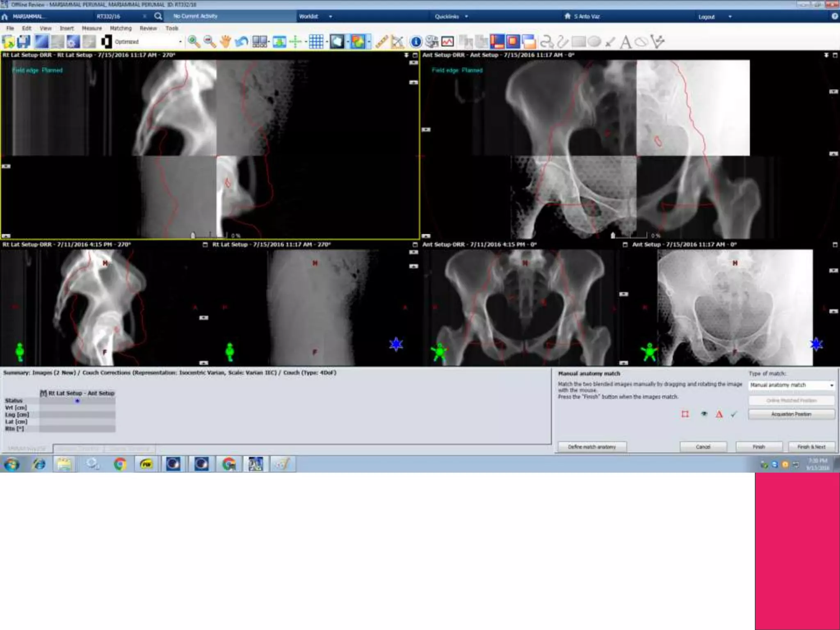Click the blend slider in Rt Lat view
This screenshot has height=630, width=840.
(x=193, y=235)
